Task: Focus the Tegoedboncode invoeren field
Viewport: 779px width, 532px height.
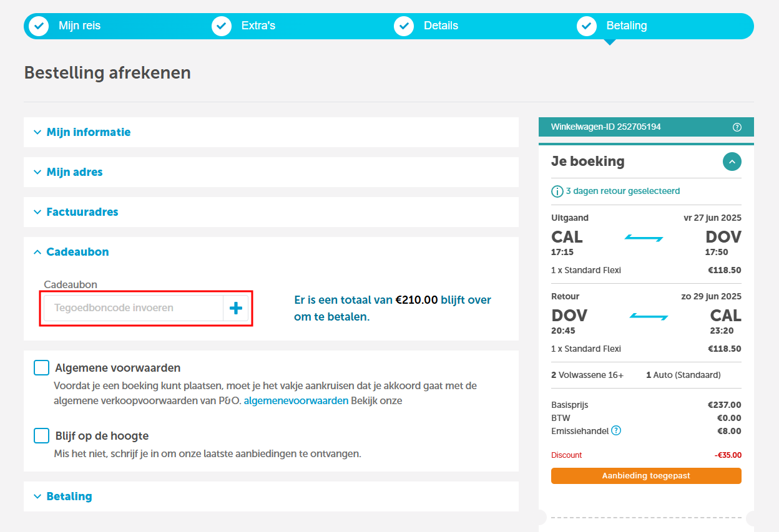Action: pos(134,308)
